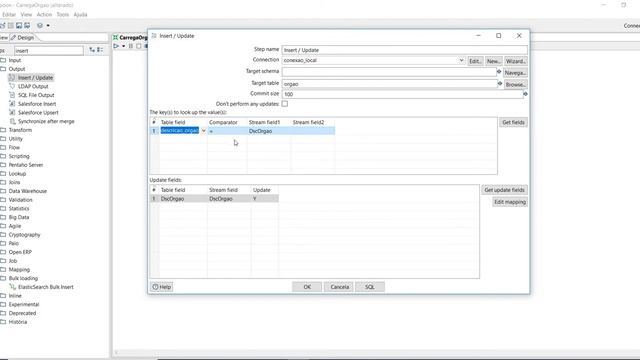This screenshot has width=640, height=360.
Task: Open the Editar menu
Action: 9,14
